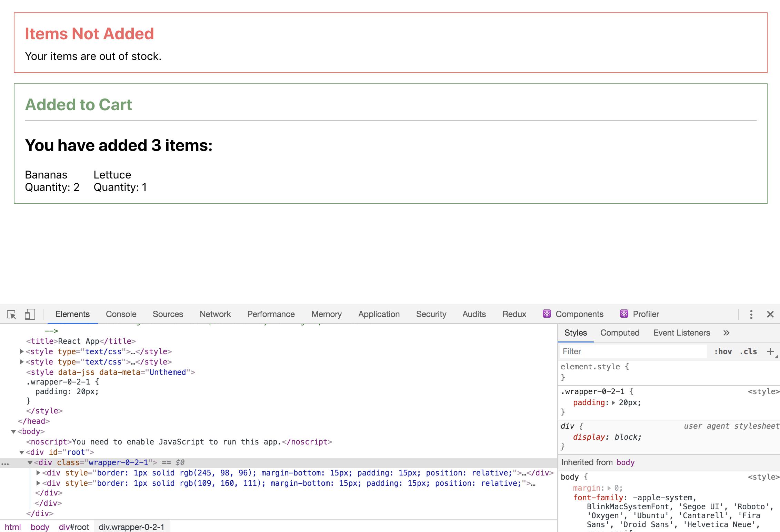Open the Console panel
This screenshot has height=532, width=780.
tap(120, 314)
